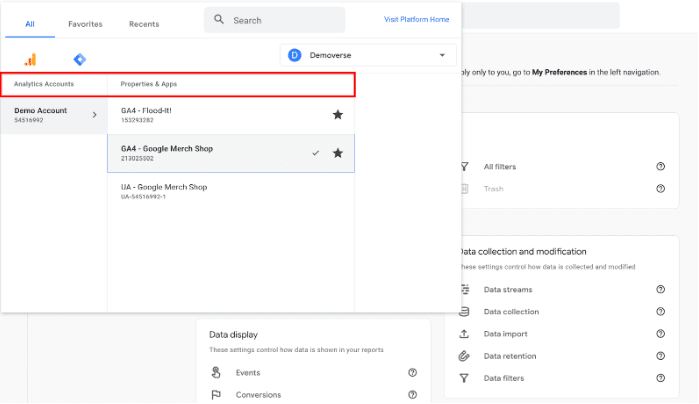Toggle favorite star for GA4 - Flood-It!
The image size is (699, 404).
[x=338, y=114]
